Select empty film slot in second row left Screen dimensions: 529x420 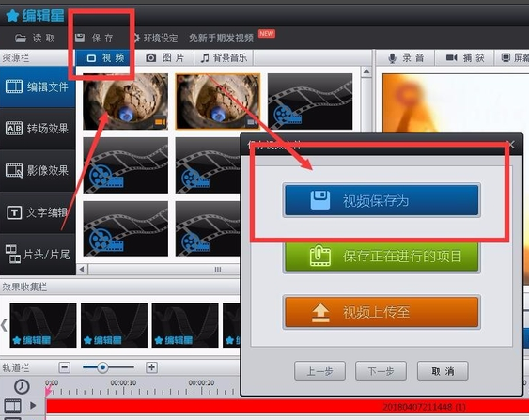pos(126,165)
